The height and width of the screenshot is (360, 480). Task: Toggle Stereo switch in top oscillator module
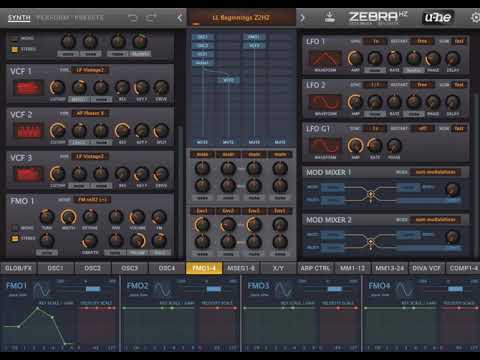14,50
